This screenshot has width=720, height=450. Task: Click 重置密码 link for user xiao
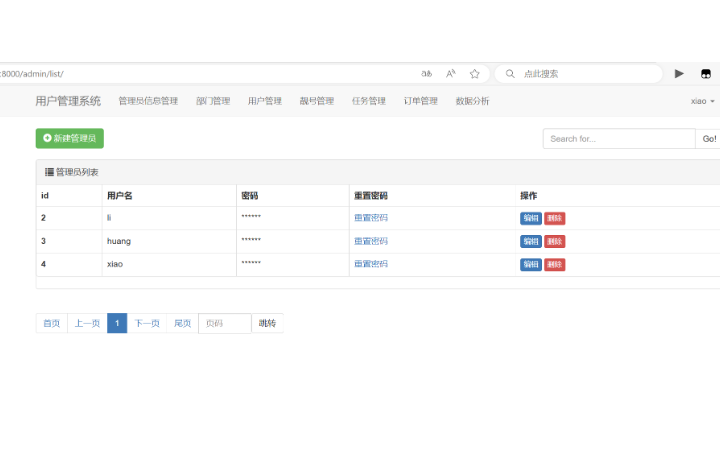click(x=371, y=264)
